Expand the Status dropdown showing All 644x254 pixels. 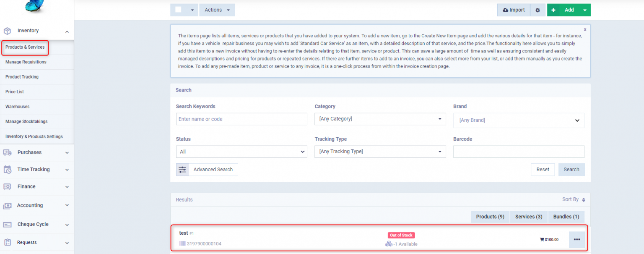click(x=241, y=152)
